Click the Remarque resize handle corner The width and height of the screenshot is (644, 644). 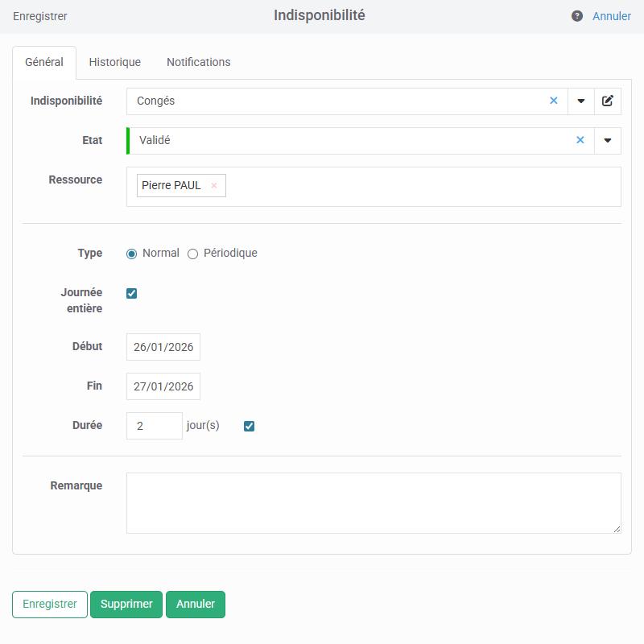point(617,529)
